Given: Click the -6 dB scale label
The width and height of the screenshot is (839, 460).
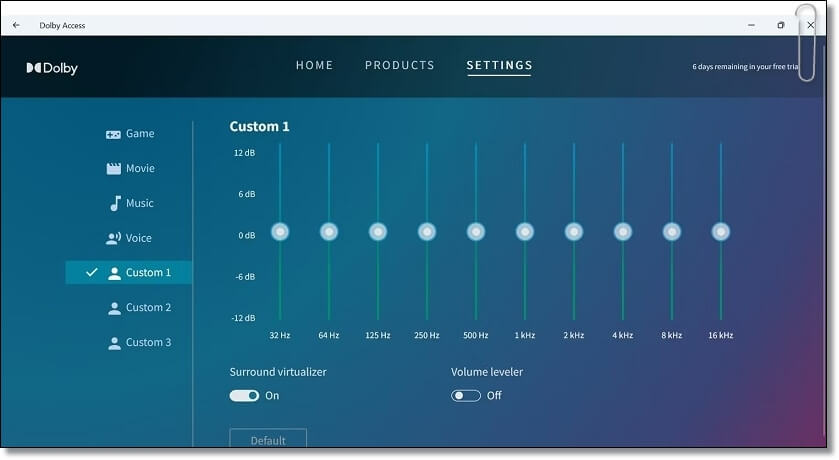Looking at the screenshot, I should pyautogui.click(x=245, y=277).
